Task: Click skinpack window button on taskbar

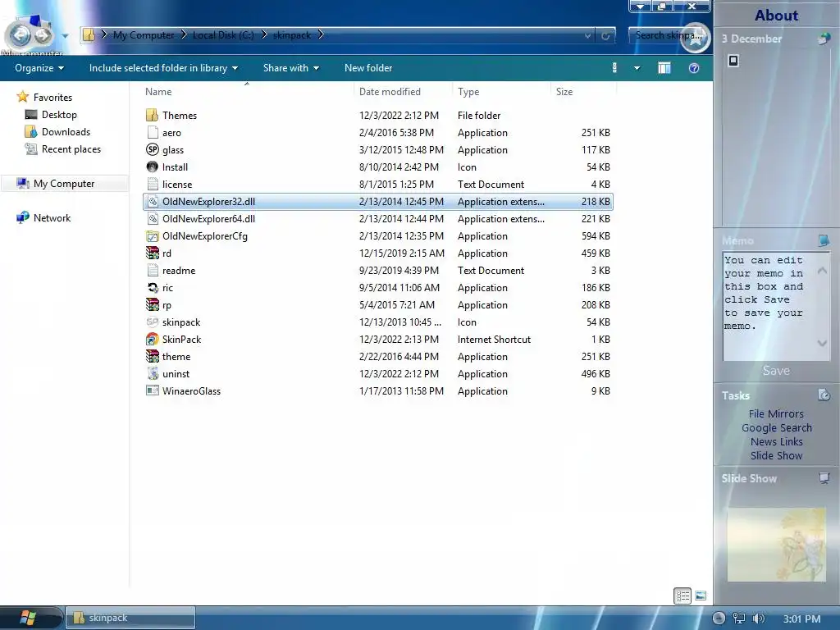Action: [130, 618]
